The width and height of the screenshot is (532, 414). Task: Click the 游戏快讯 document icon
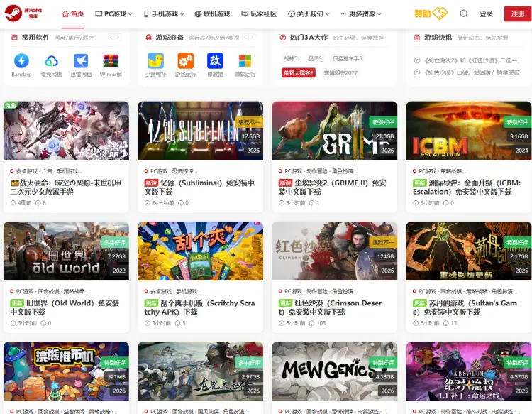[416, 38]
